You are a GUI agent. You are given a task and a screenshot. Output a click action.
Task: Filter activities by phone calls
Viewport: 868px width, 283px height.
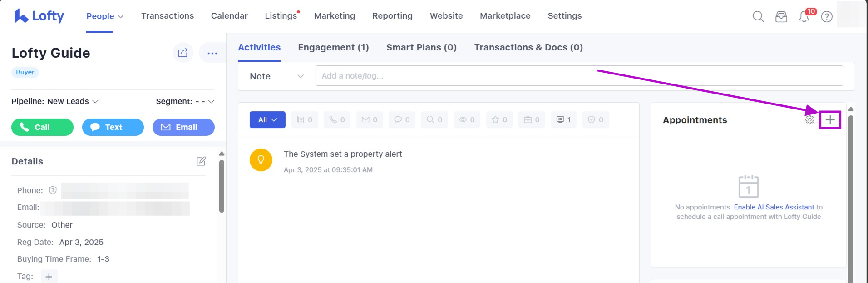pos(337,119)
